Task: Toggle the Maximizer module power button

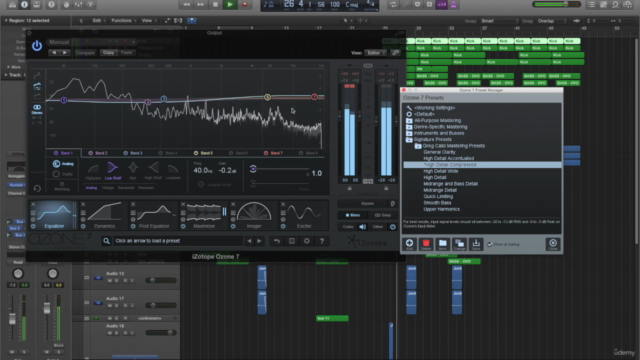Action: (183, 226)
